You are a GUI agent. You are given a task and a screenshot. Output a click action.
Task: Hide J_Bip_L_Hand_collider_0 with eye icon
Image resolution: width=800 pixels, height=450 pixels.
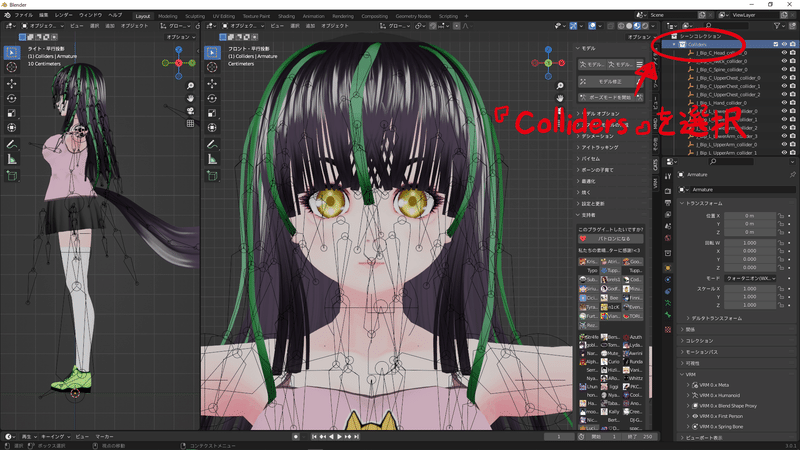click(x=784, y=103)
